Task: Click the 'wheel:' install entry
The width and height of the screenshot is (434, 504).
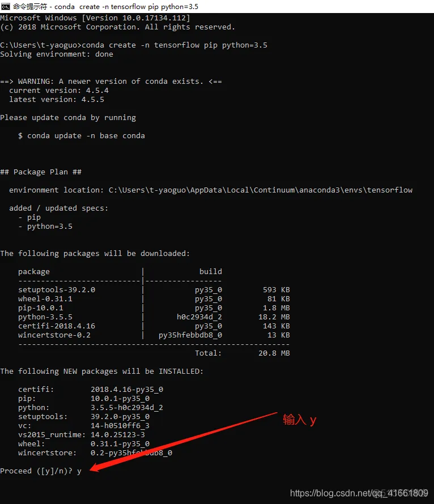Action: click(32, 444)
